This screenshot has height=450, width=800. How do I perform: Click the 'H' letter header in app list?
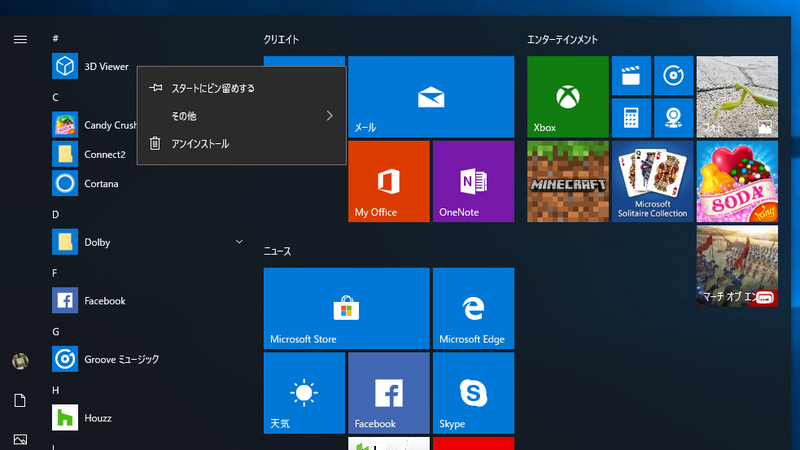click(55, 390)
